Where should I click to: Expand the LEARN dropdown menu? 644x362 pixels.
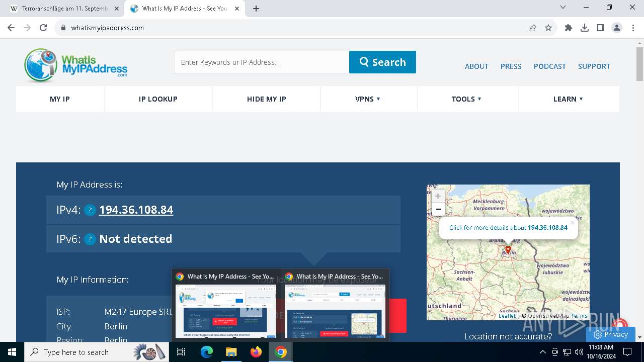click(x=568, y=99)
